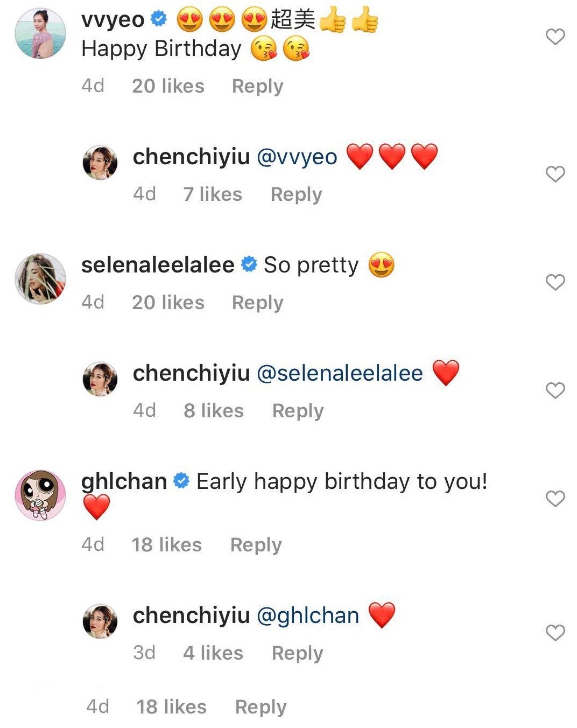Screen dimensions: 577x728
Task: Open the ghlchan username
Action: click(124, 481)
